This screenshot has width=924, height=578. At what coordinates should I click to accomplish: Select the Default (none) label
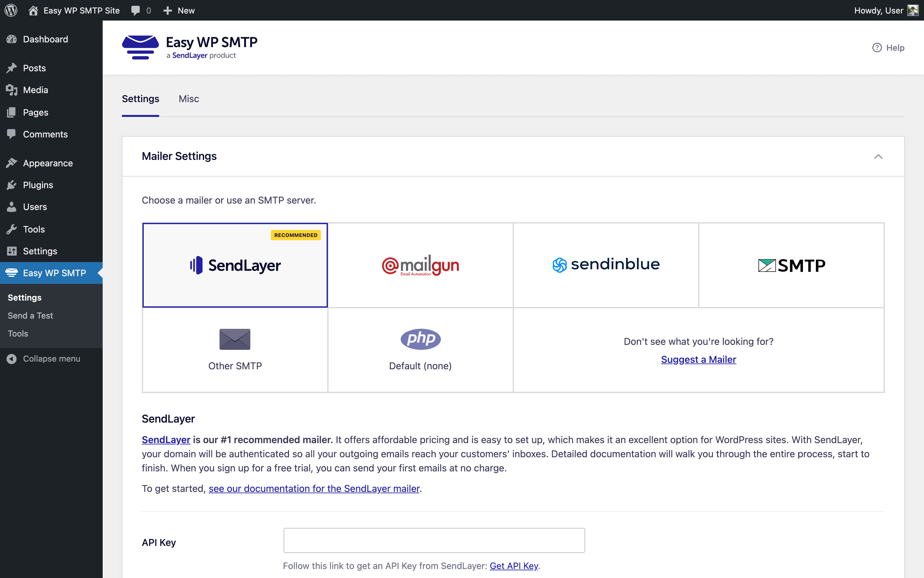pyautogui.click(x=420, y=366)
